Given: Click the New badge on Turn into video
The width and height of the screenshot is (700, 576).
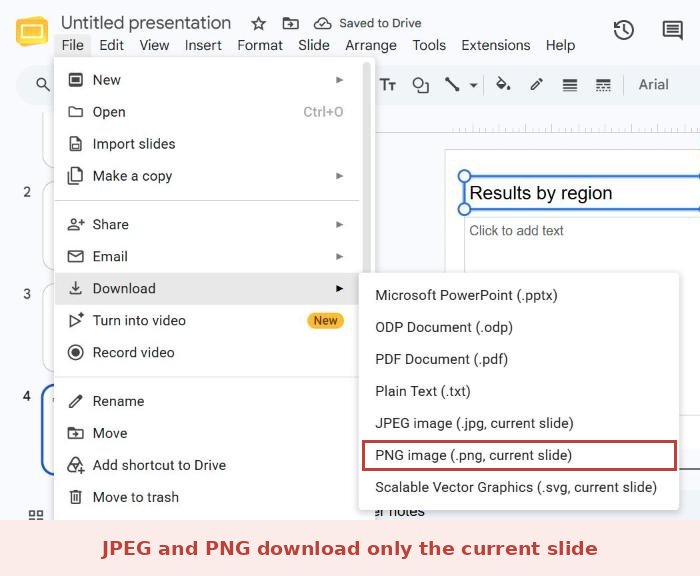Looking at the screenshot, I should pos(325,321).
